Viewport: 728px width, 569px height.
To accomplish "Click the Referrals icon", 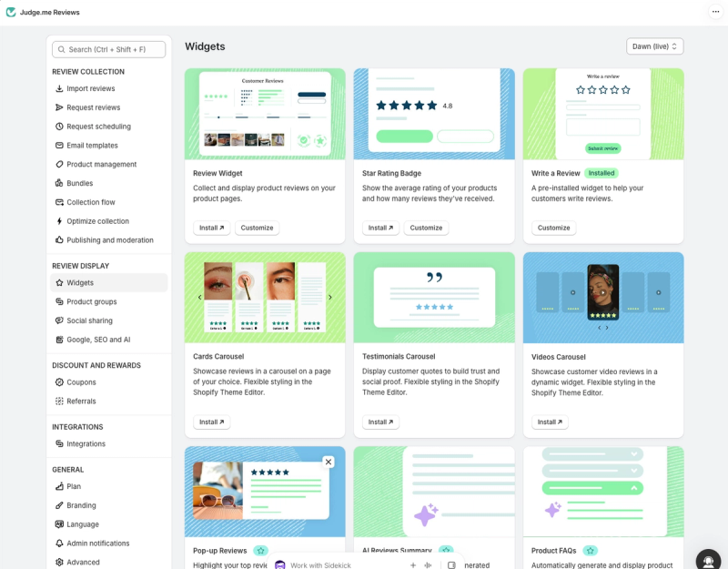I will tap(59, 401).
